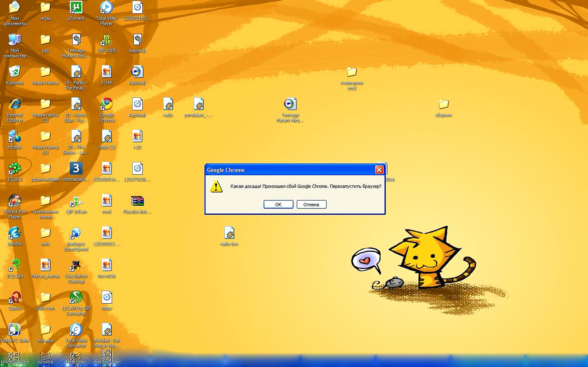Click OK to restart Google Chrome
588x367 pixels.
click(x=278, y=204)
